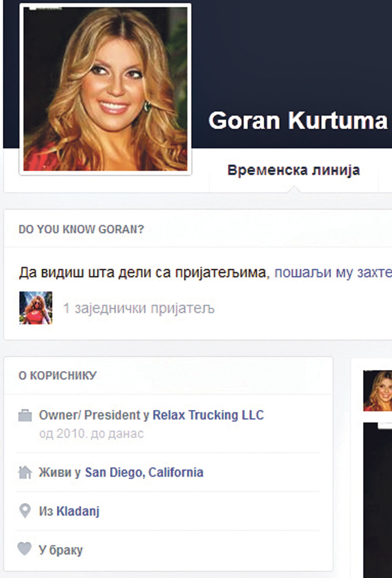Click the house icon beside San Diego
This screenshot has width=392, height=578.
pos(25,473)
